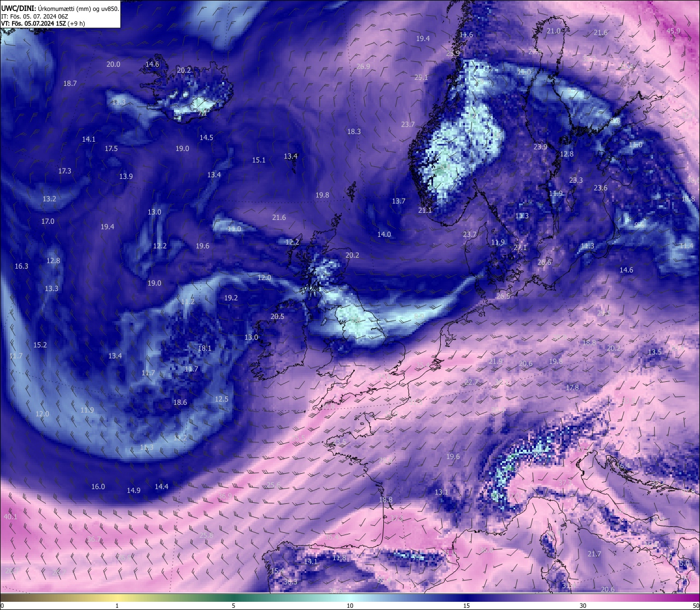Click the 17.0 value label
The image size is (700, 610).
[x=48, y=222]
